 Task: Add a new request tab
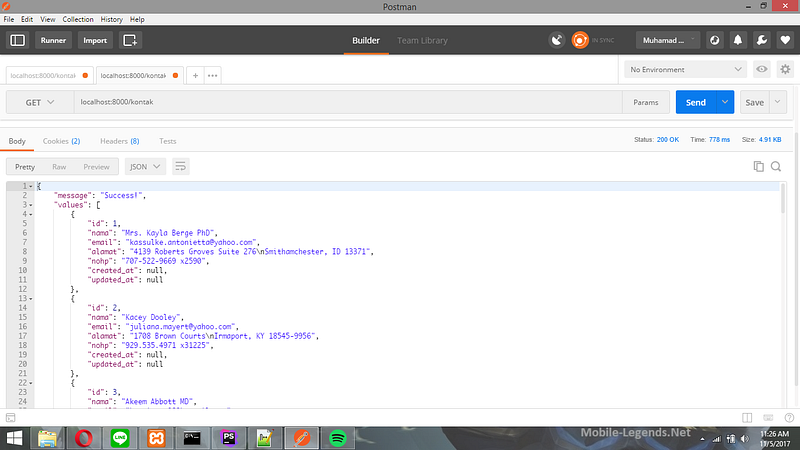[195, 76]
